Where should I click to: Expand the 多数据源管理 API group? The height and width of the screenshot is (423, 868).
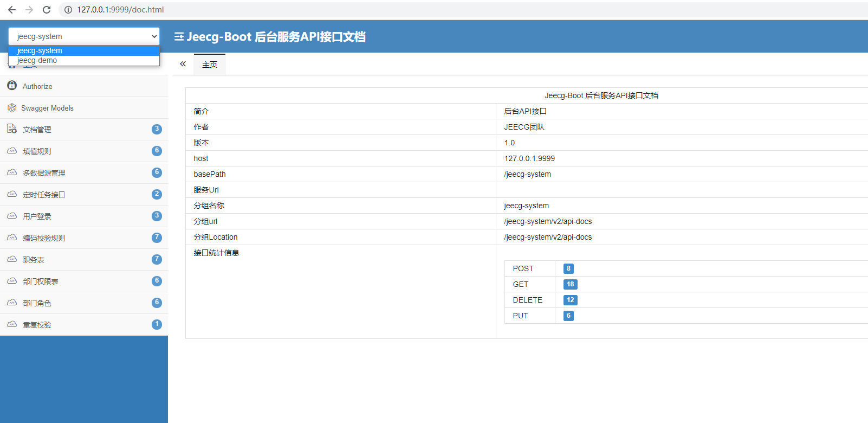(84, 173)
